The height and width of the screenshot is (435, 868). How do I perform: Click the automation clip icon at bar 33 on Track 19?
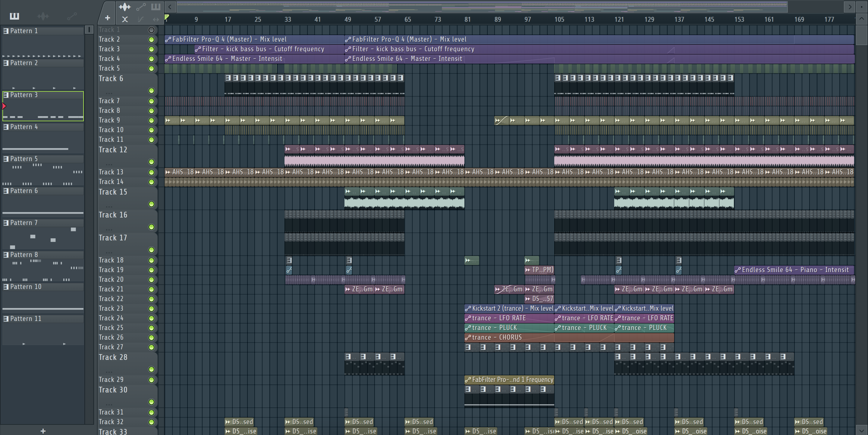(x=289, y=270)
